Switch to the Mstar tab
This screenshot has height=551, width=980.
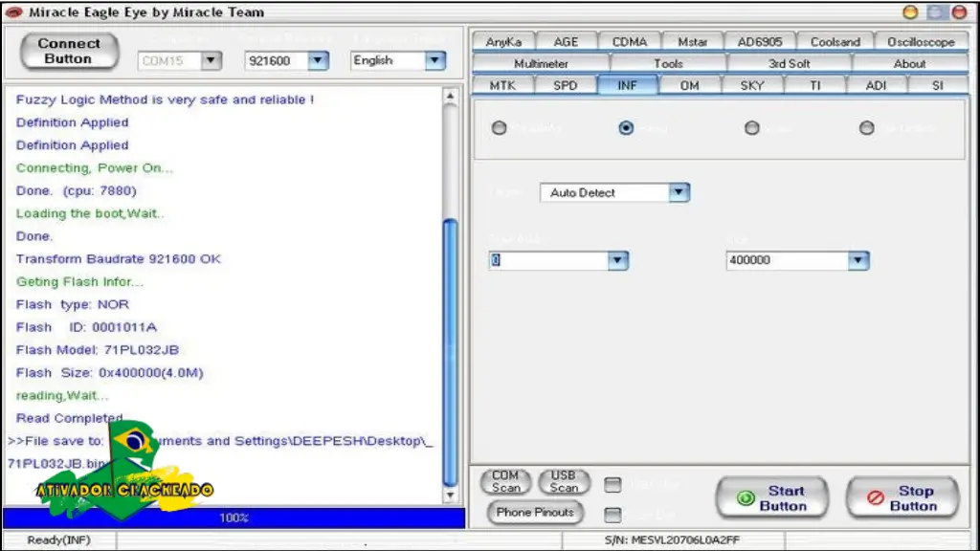coord(693,42)
